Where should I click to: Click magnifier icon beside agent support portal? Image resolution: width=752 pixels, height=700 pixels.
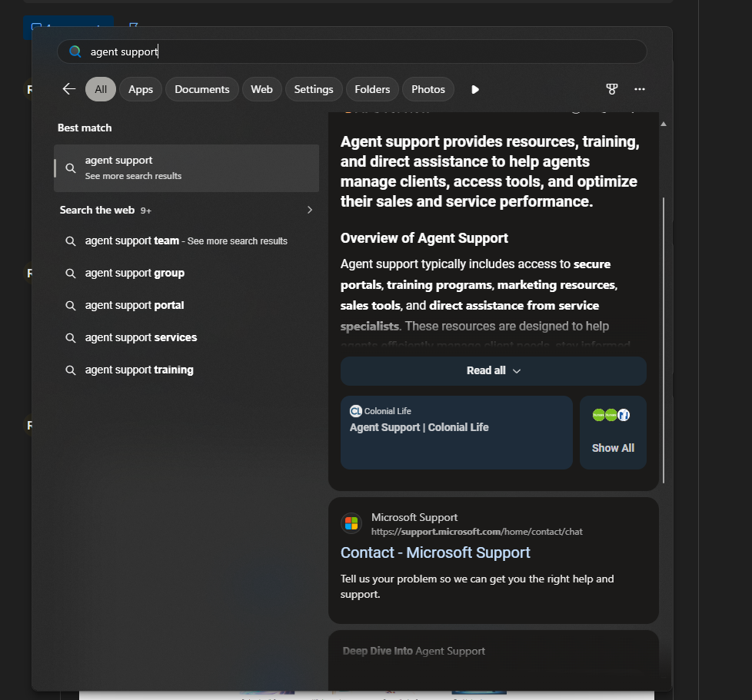tap(71, 306)
